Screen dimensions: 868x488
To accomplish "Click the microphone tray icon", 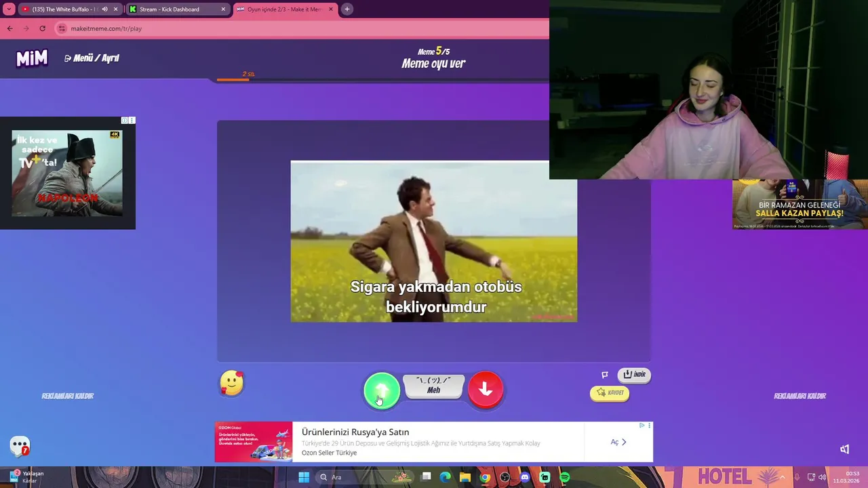I will point(797,477).
